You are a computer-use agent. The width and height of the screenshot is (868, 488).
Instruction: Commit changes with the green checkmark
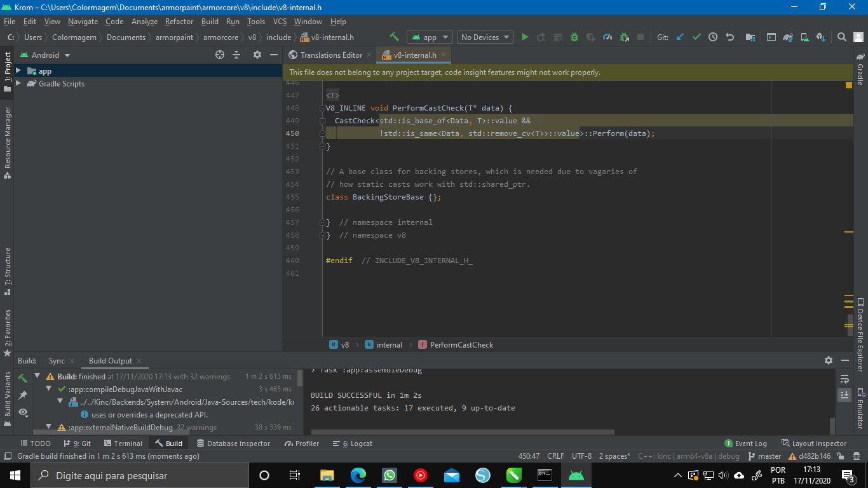tap(696, 37)
